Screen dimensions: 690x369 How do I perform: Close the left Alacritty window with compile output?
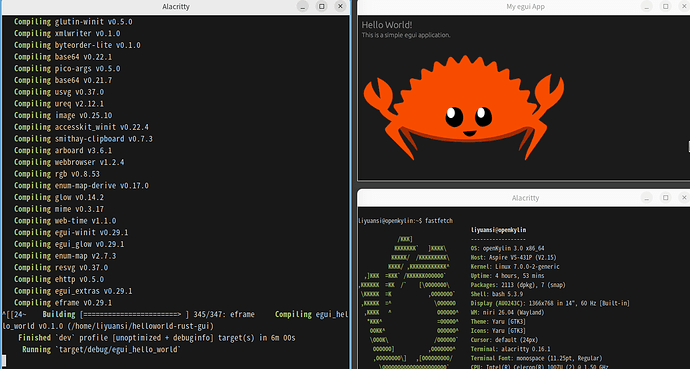click(x=340, y=7)
